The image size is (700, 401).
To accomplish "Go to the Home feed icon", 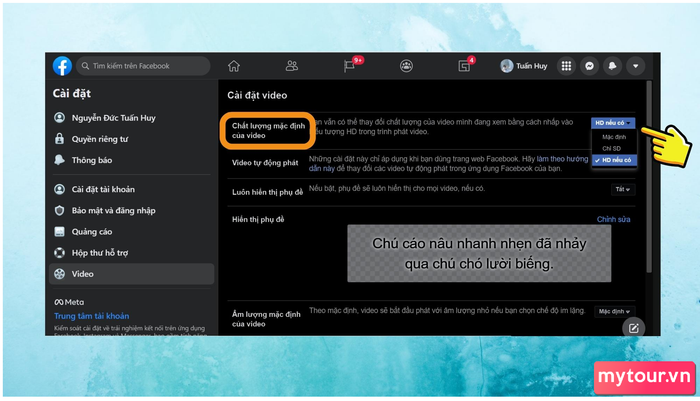I will (234, 66).
